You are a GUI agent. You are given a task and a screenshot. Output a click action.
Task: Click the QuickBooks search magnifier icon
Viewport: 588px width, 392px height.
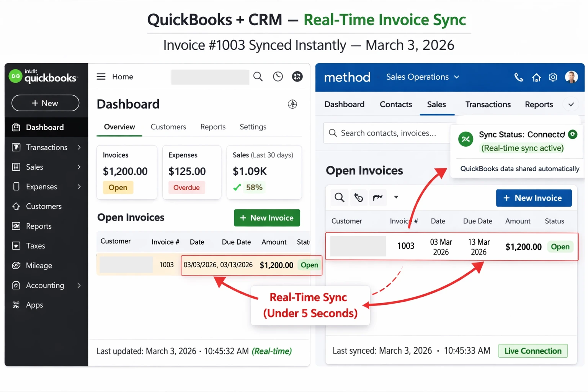258,77
